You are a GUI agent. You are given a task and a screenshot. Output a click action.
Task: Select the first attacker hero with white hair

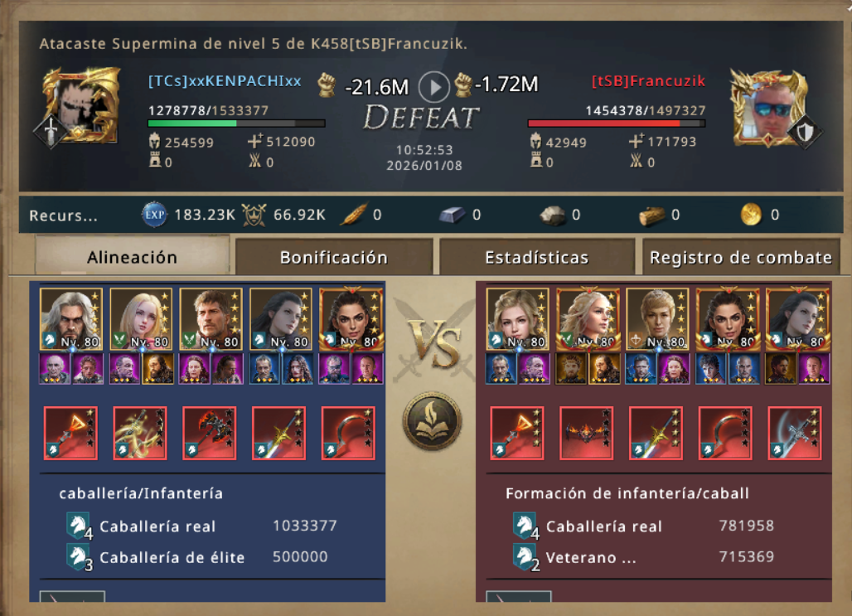[71, 318]
